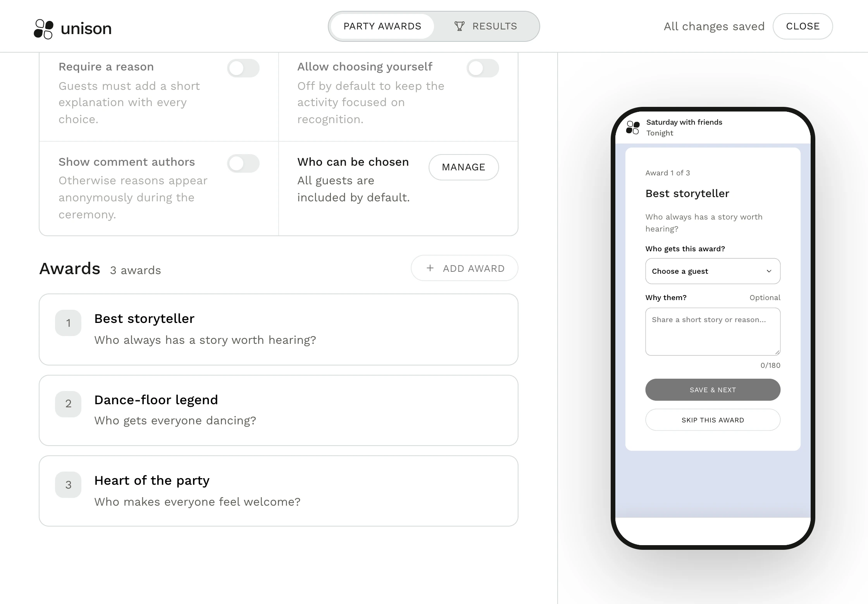Viewport: 868px width, 604px height.
Task: Click the number 1 badge on Best storyteller
Action: 68,323
